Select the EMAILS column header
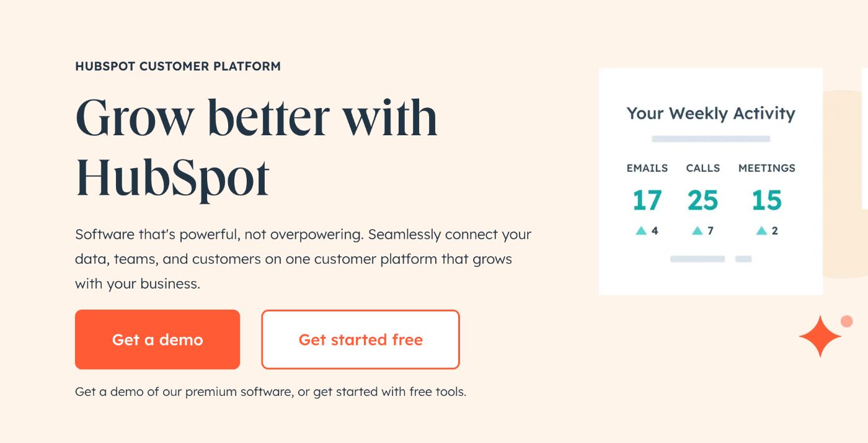The image size is (868, 443). (647, 168)
